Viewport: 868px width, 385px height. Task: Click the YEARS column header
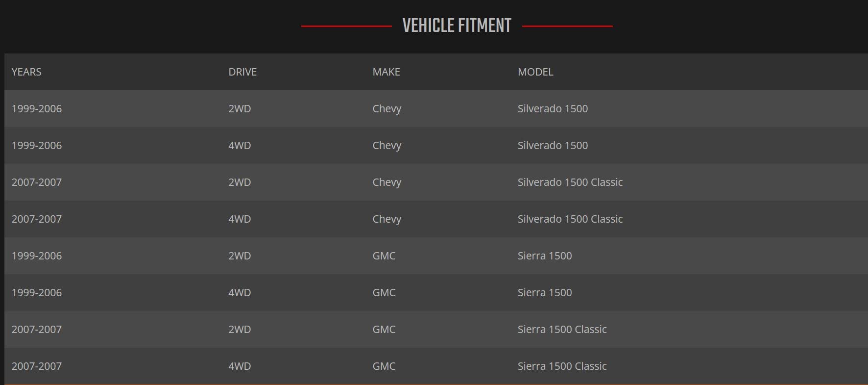pos(26,72)
